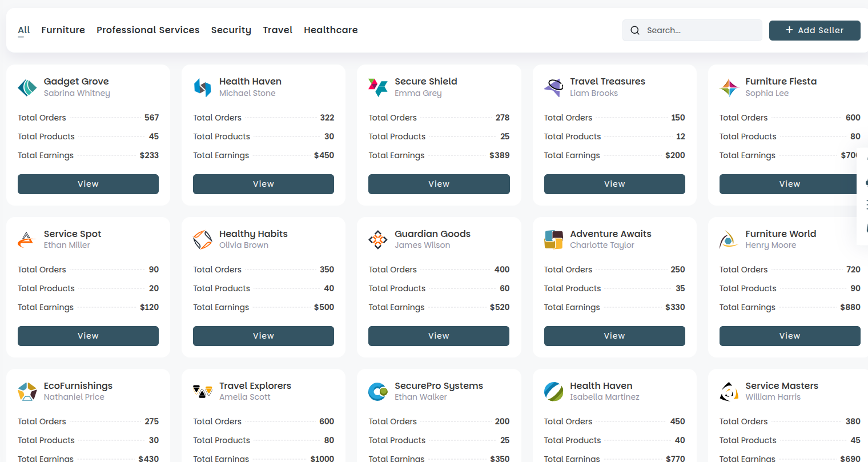Open the Security category tab

pos(231,30)
